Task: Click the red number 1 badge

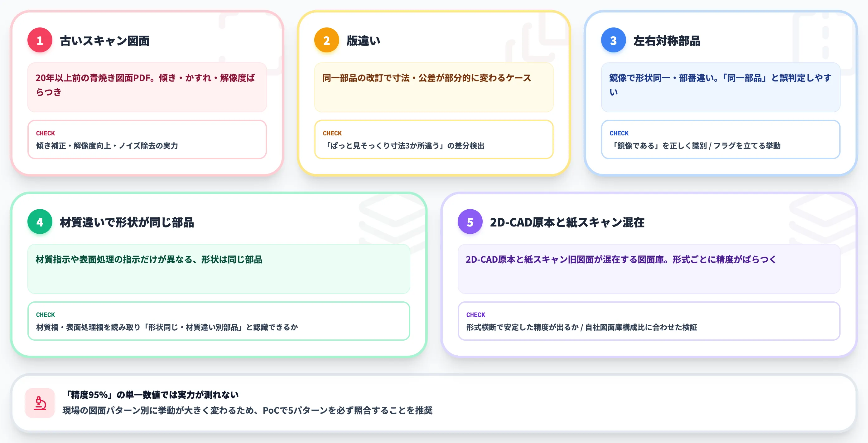Action: point(40,40)
